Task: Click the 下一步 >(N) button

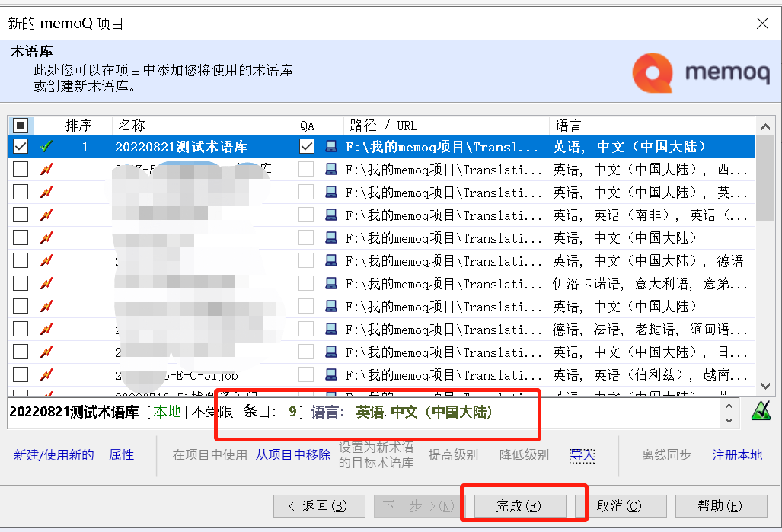Action: tap(419, 506)
